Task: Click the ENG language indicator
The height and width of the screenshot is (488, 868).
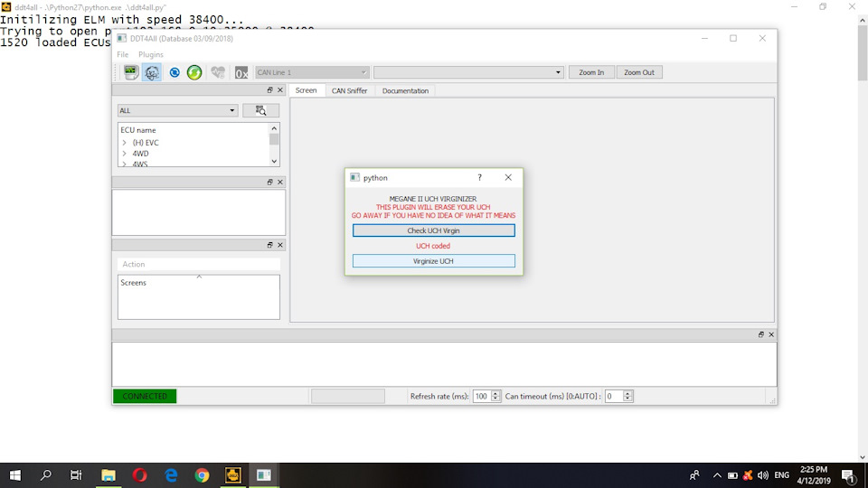Action: (x=781, y=475)
